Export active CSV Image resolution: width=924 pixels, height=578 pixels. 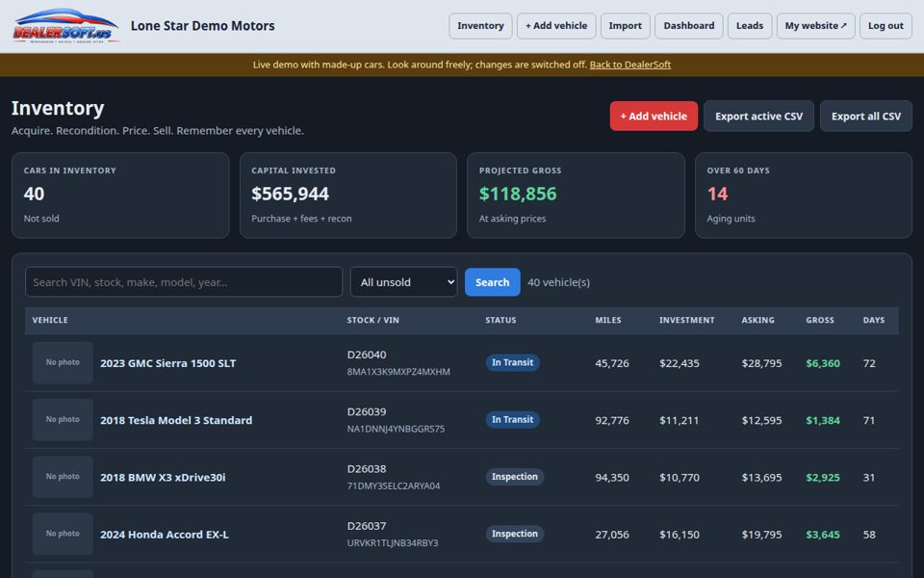pos(759,117)
